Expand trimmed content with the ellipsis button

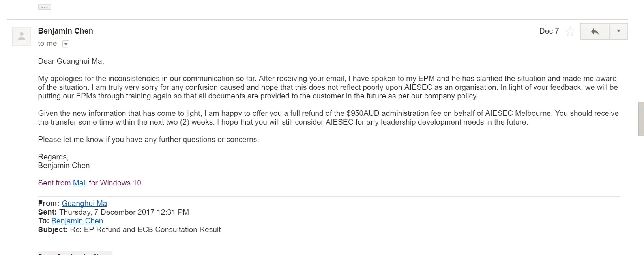(45, 7)
